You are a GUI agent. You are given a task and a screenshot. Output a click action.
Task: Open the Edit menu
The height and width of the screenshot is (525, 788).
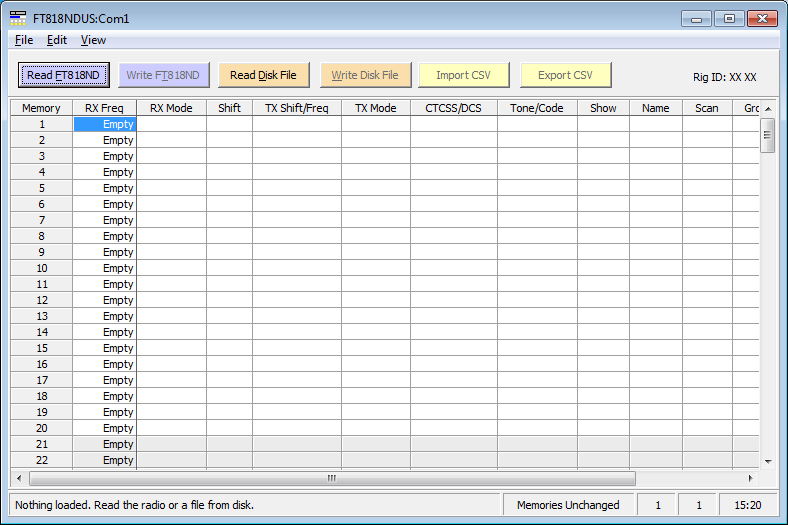[57, 40]
